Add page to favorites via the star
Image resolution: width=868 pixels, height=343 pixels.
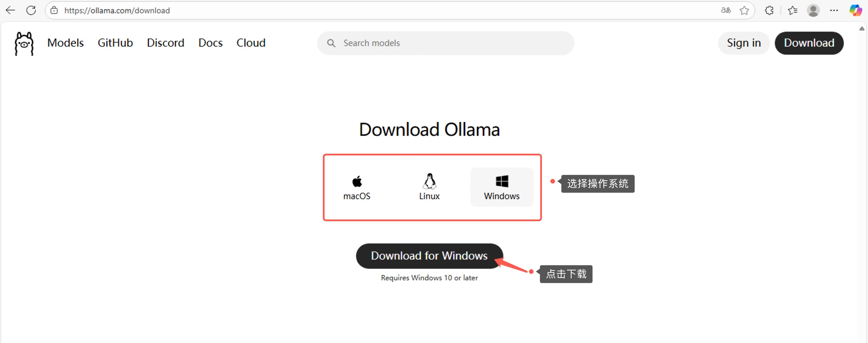point(744,10)
